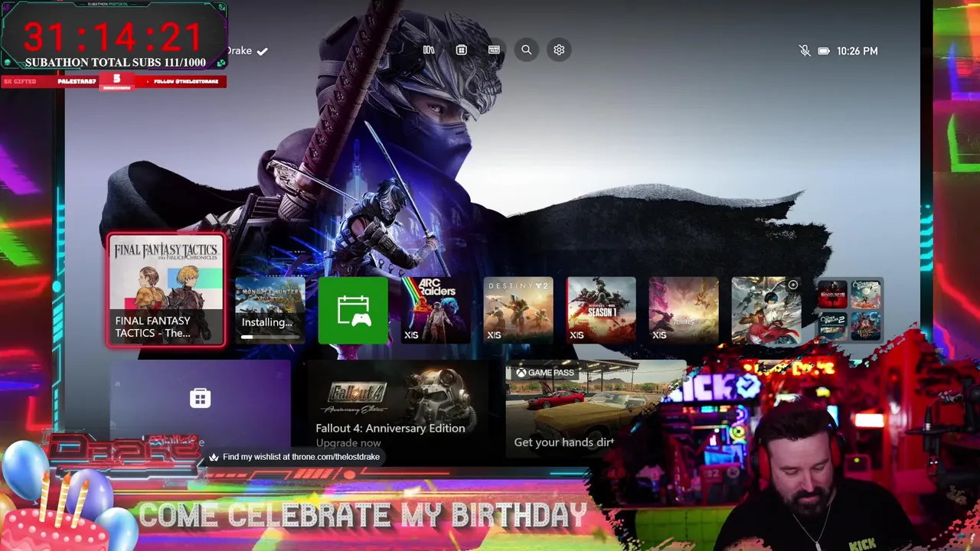Open the Settings gear icon
The height and width of the screenshot is (551, 980).
point(559,50)
